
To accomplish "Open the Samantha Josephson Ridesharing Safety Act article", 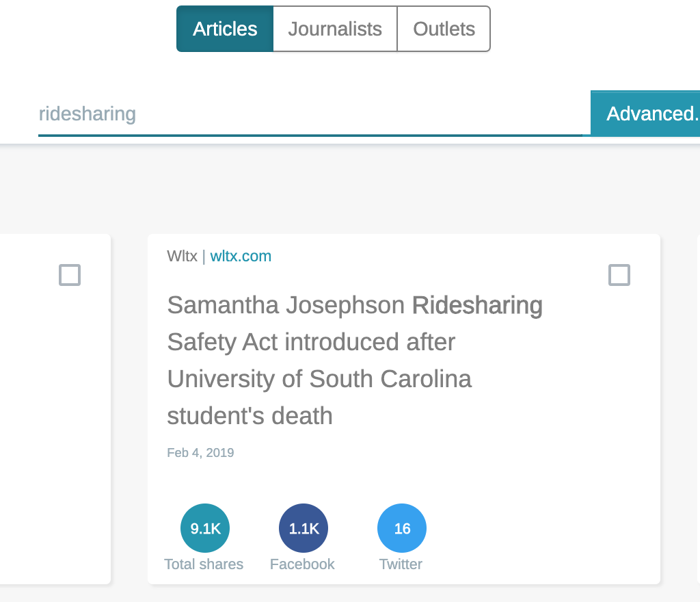I will pyautogui.click(x=355, y=361).
